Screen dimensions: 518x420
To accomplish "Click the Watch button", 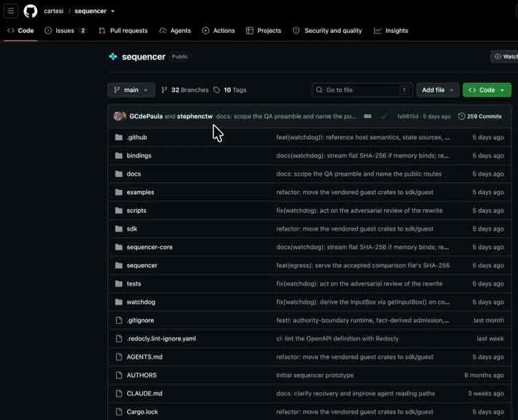I will [x=506, y=57].
